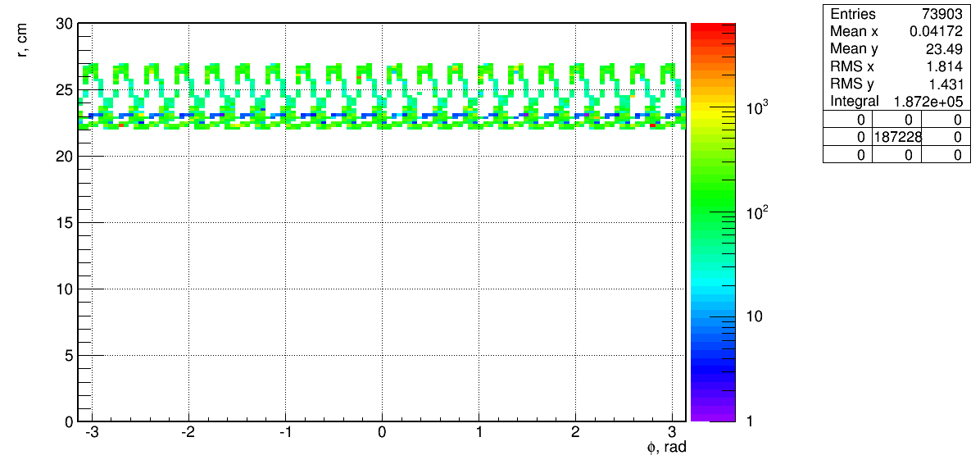Screen dimensions: 980x469
Task: Select the Integral value 1.872e+05
Action: [x=928, y=102]
